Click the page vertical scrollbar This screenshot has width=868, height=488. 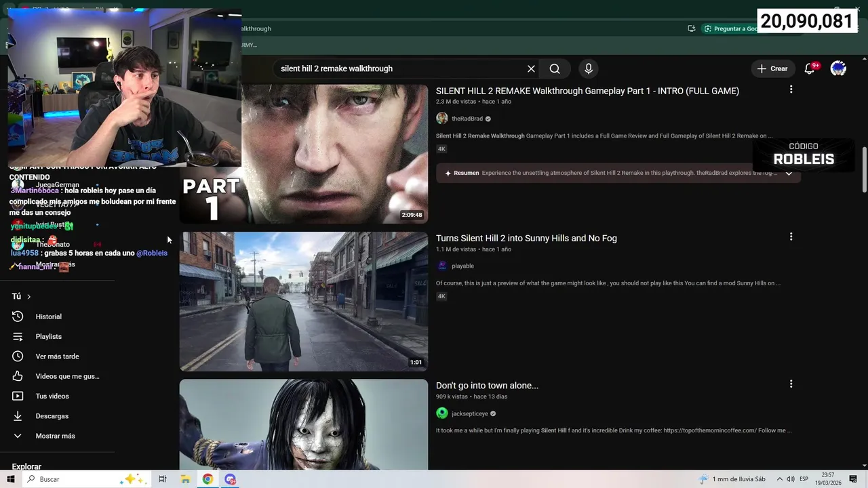pyautogui.click(x=864, y=169)
